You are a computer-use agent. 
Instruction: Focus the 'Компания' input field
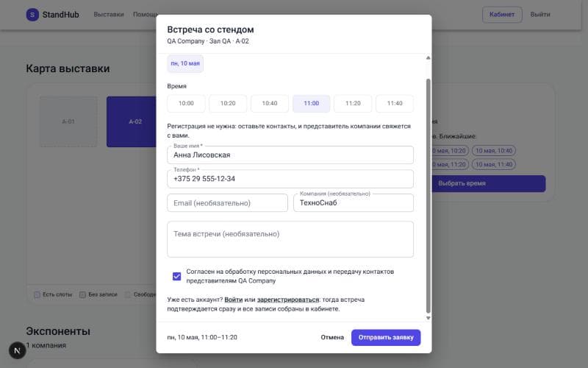point(354,203)
